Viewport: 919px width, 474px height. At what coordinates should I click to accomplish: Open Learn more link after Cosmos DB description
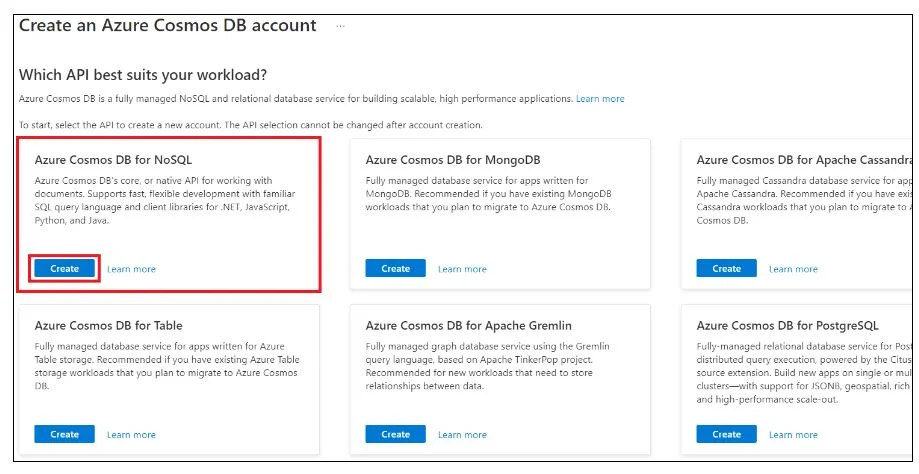click(600, 98)
